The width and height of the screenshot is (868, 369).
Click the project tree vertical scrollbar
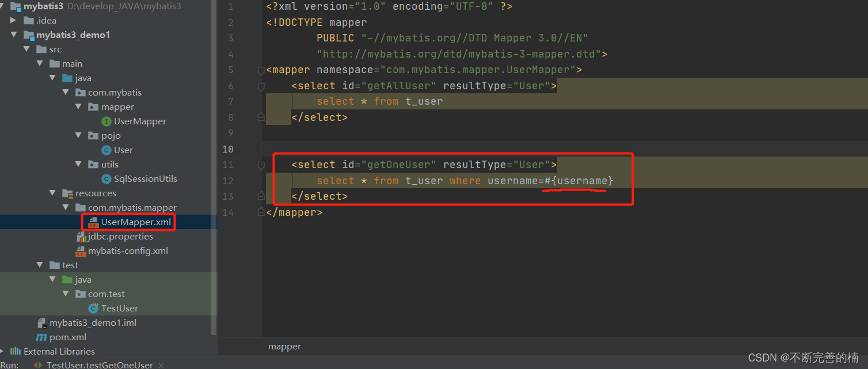(214, 167)
